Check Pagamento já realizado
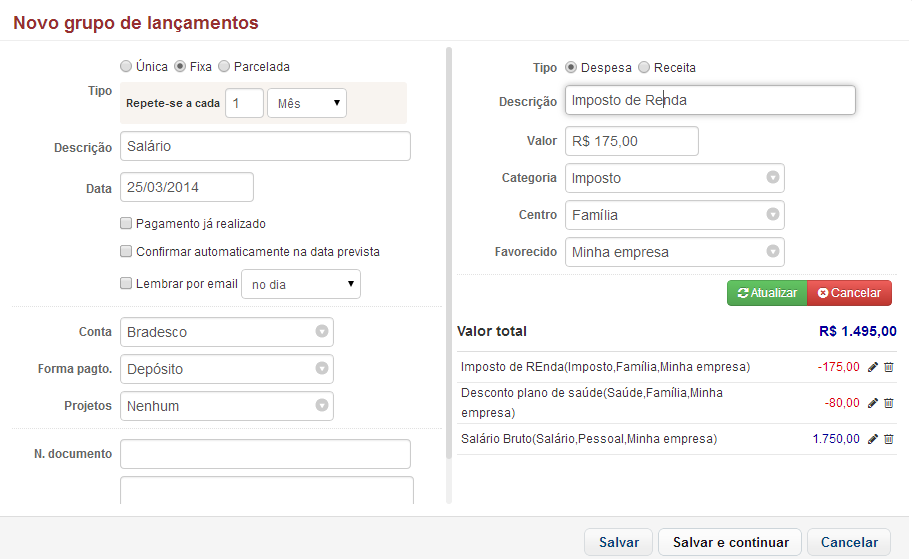The height and width of the screenshot is (559, 912). click(126, 224)
